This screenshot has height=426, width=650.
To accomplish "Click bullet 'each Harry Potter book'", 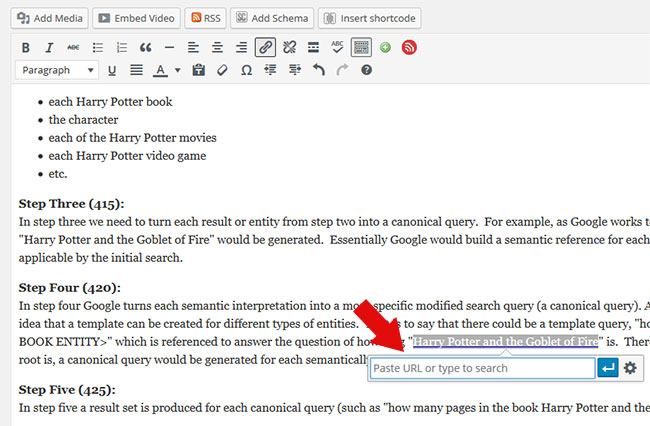I will click(110, 102).
